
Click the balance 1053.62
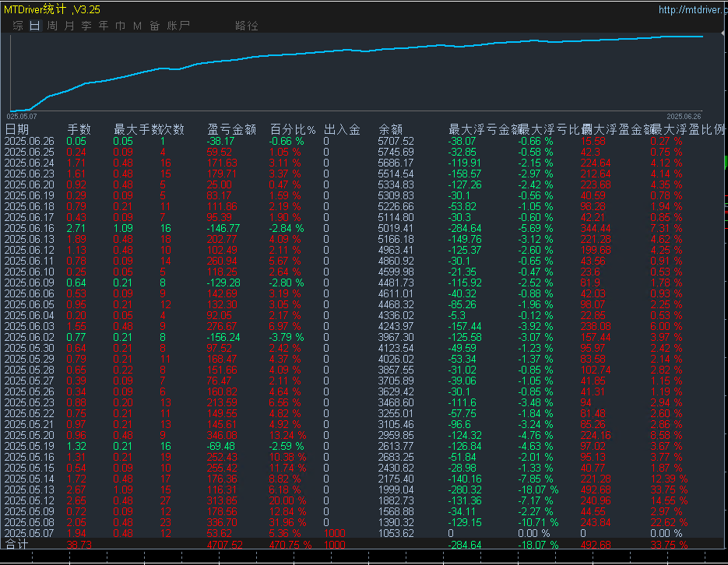pyautogui.click(x=396, y=533)
